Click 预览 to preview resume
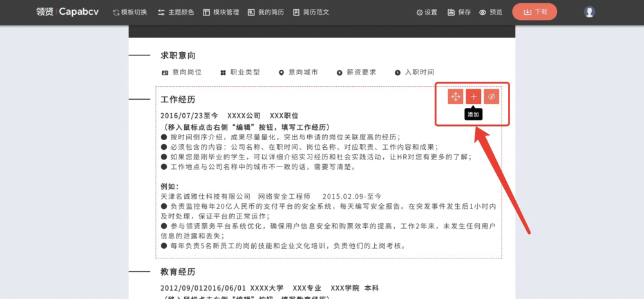Screen dimensions: 644x299 click(x=491, y=12)
